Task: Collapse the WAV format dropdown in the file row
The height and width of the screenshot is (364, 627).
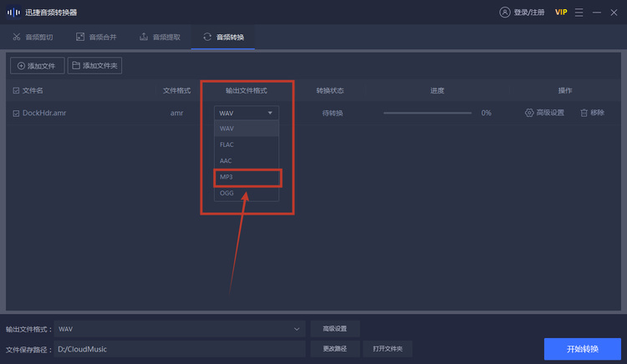Action: pos(247,113)
